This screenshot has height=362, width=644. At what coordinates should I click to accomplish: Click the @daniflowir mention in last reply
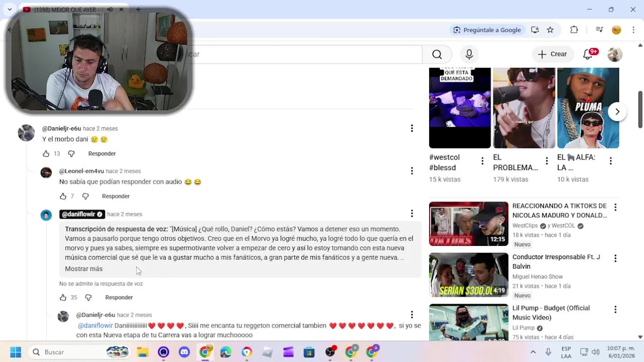coord(95,326)
